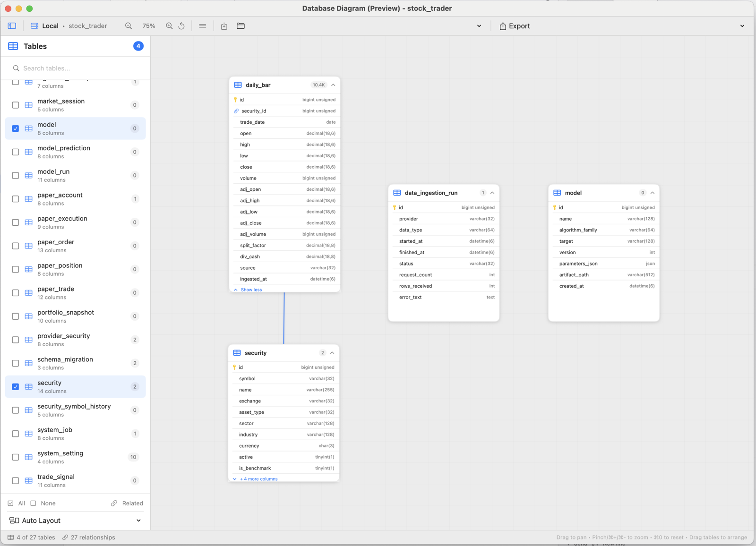
Task: Check the portfolio_snapshot checkbox
Action: (x=16, y=316)
